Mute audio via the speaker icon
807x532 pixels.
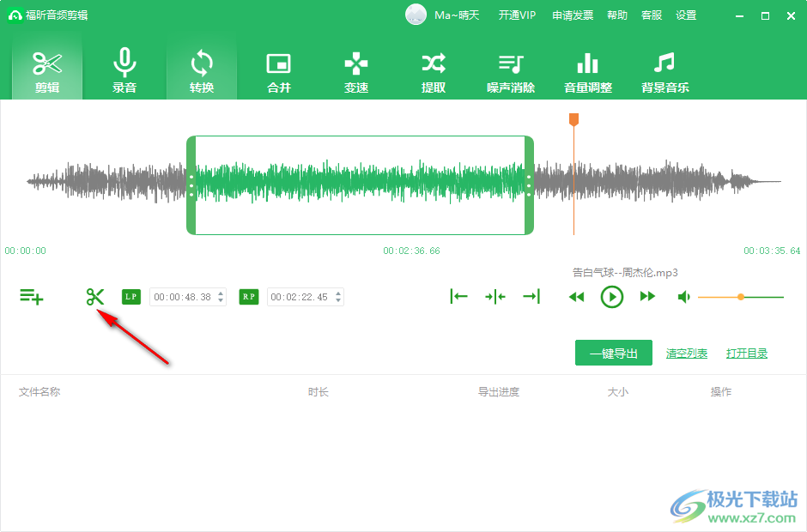683,297
